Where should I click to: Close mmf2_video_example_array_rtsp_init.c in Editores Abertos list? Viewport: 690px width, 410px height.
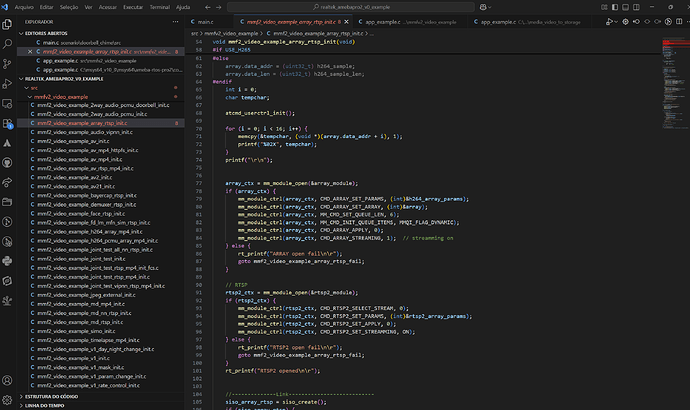[29, 52]
